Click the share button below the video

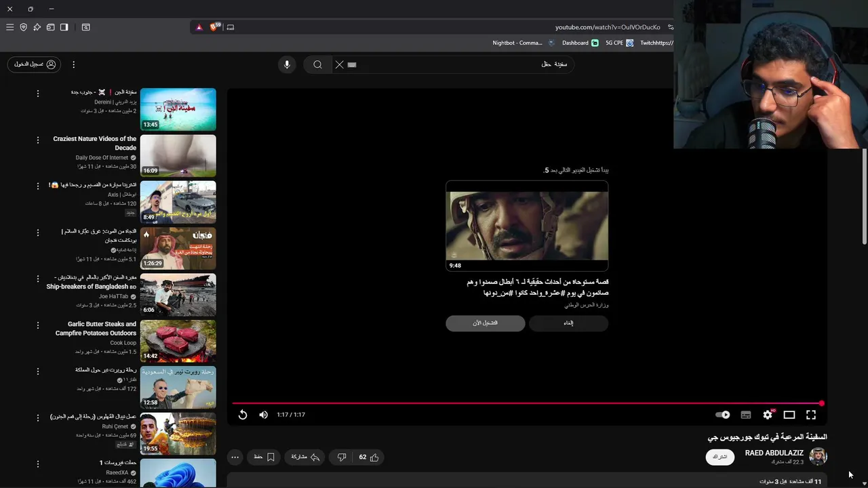(305, 457)
